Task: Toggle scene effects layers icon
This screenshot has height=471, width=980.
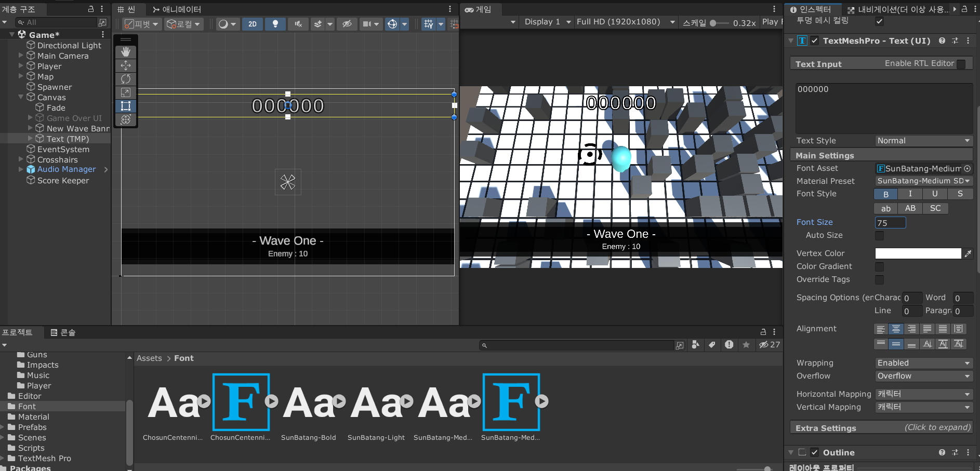Action: coord(318,24)
